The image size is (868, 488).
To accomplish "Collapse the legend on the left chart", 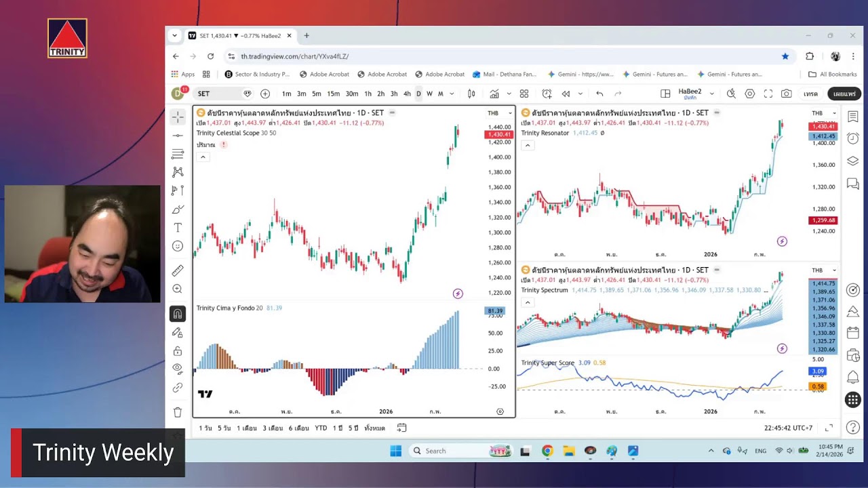I will tap(202, 157).
